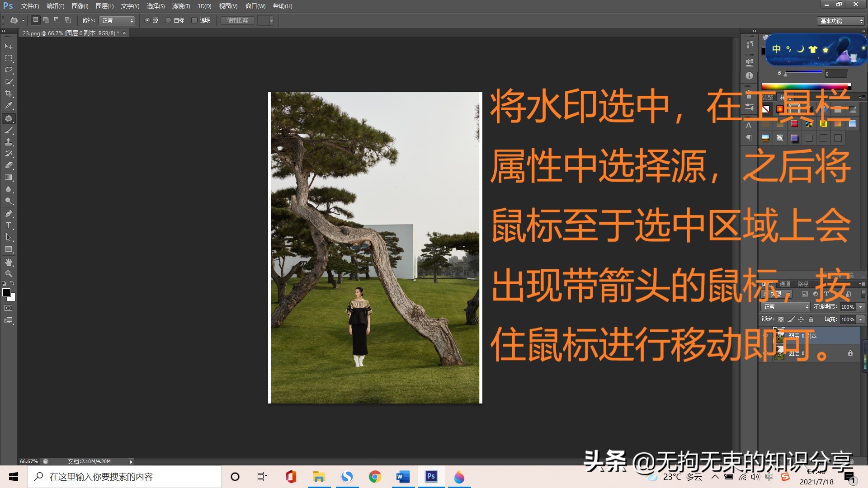Expand 不透明度 opacity dropdown

pos(857,307)
